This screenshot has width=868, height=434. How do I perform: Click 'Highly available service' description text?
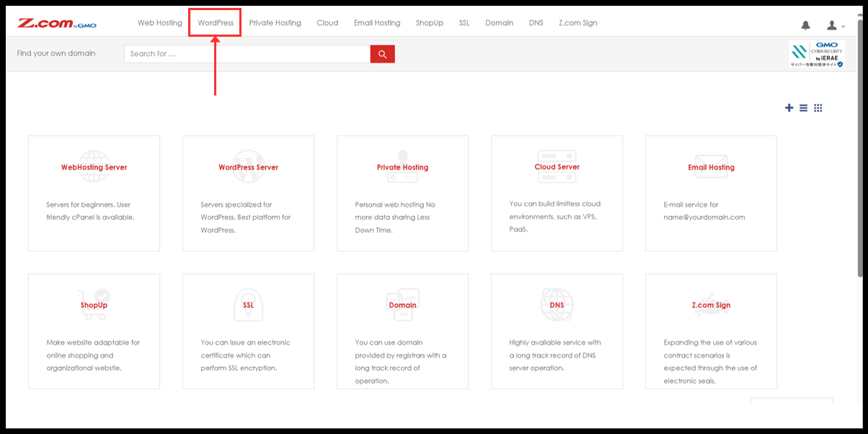[x=555, y=355]
